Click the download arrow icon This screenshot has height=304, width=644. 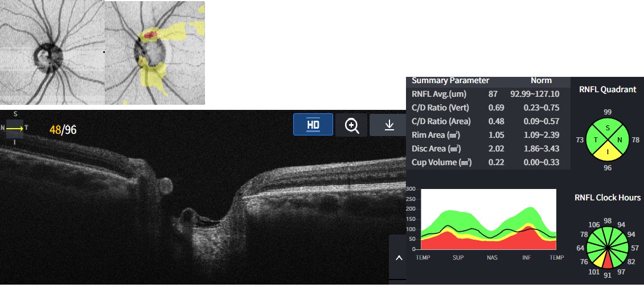click(388, 125)
